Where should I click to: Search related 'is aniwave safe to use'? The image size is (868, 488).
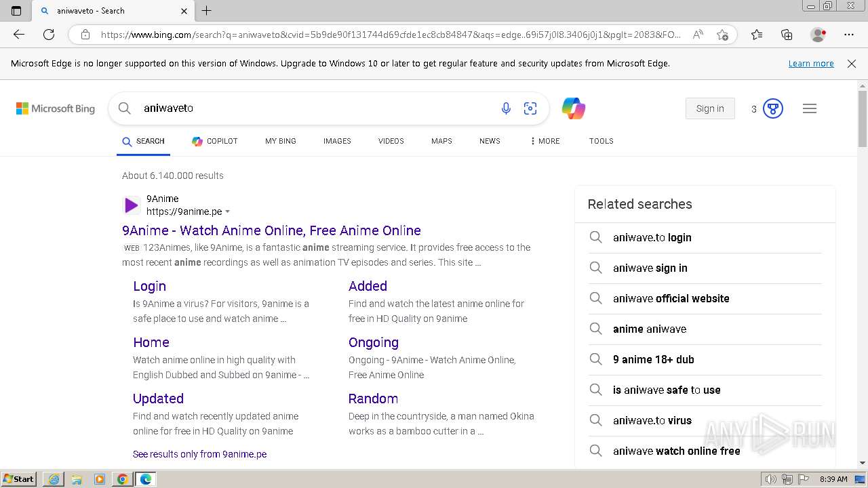pyautogui.click(x=705, y=390)
